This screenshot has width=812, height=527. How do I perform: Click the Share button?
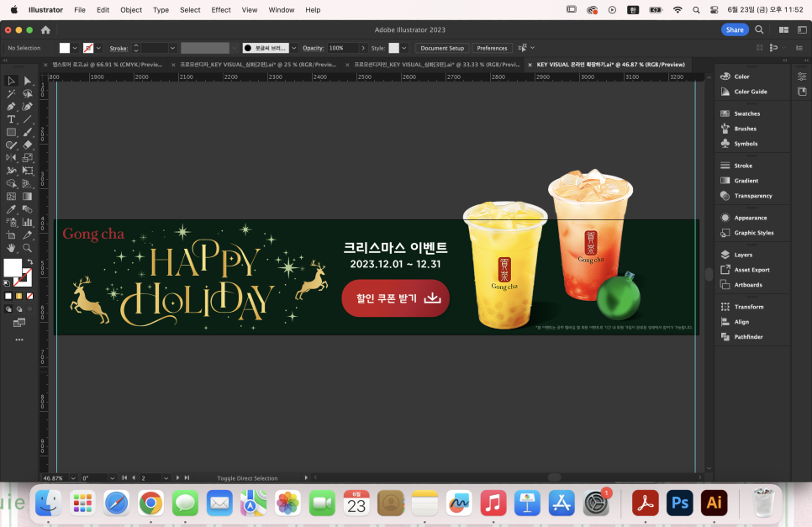click(735, 30)
